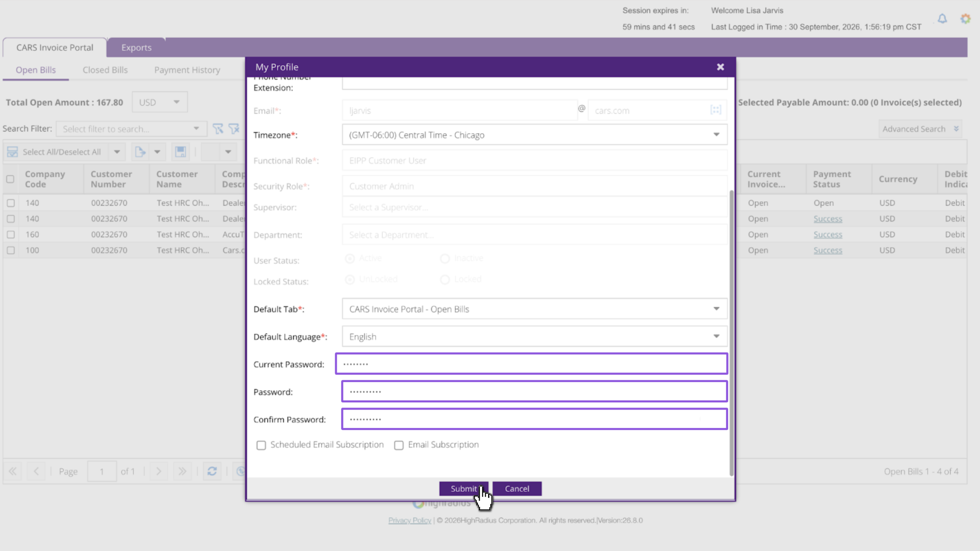Image resolution: width=980 pixels, height=551 pixels.
Task: Tick the header select-all checkbox
Action: (x=10, y=179)
